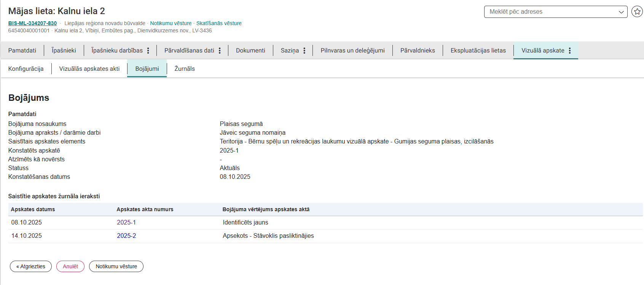Switch to the Pamatdati tab

tap(22, 51)
